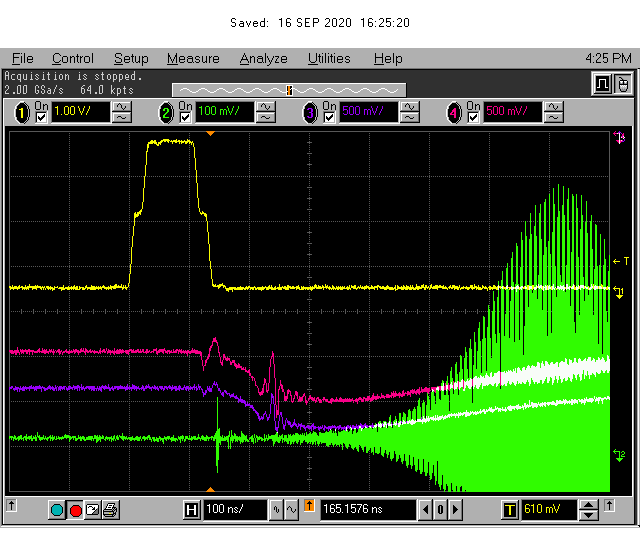Screen dimensions: 640x544
Task: Click the Channel 4 small-wave scale button
Action: point(553,118)
